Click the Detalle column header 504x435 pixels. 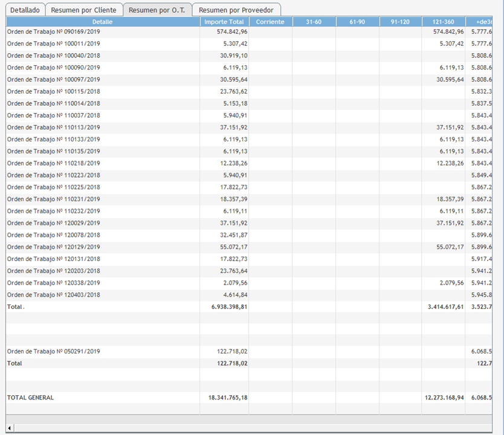tap(103, 22)
